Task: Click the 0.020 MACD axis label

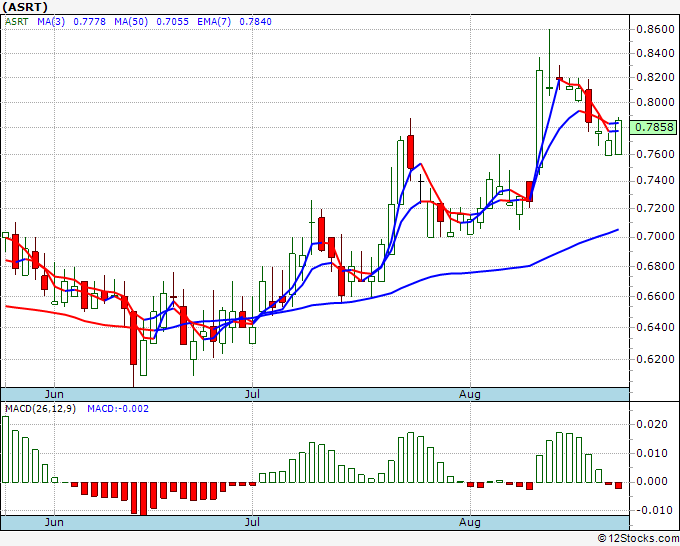Action: 652,424
